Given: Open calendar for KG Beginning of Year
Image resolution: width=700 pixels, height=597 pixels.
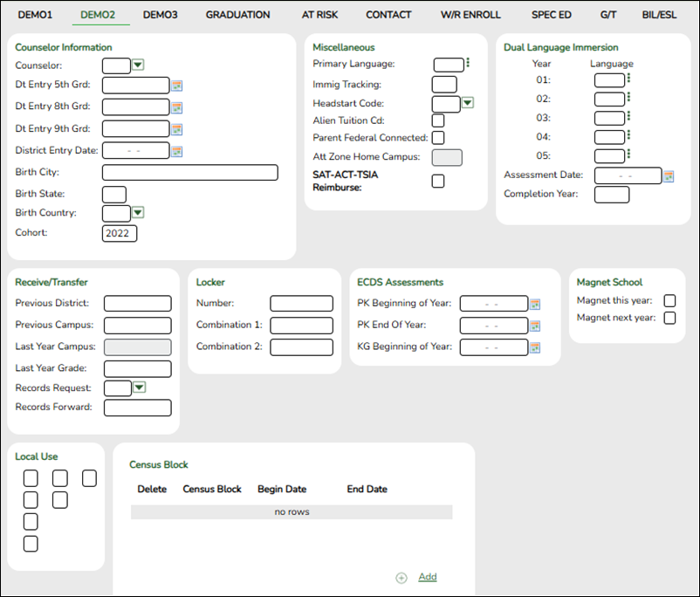Looking at the screenshot, I should pyautogui.click(x=535, y=347).
